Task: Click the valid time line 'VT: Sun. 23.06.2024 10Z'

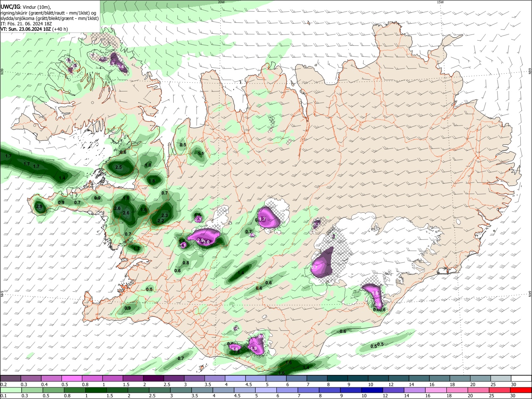Action: click(x=26, y=29)
